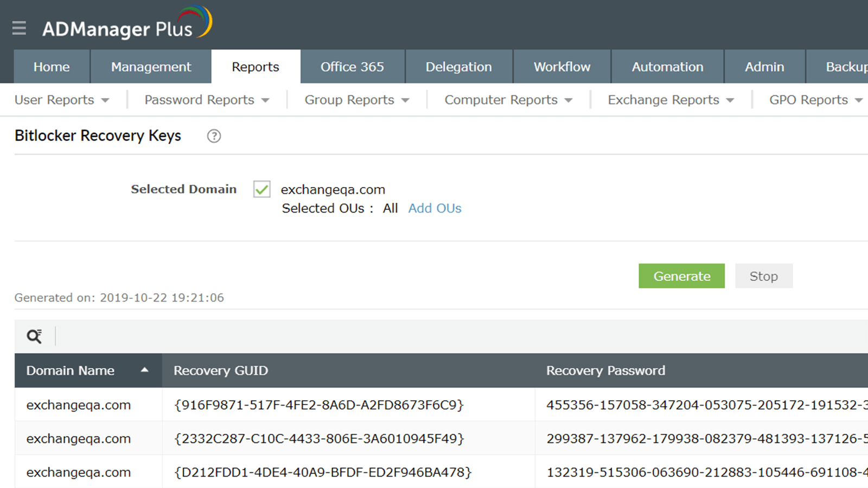
Task: Open the search rows icon
Action: click(x=34, y=336)
